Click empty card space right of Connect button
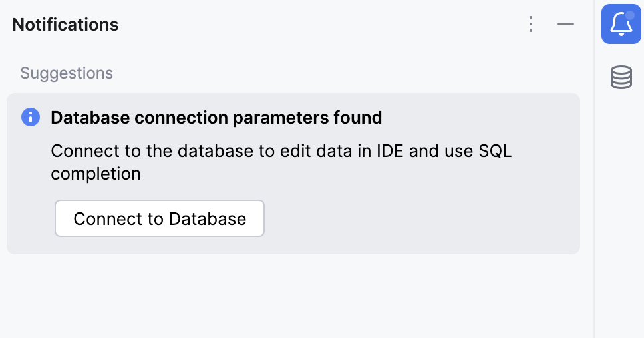 pos(419,218)
